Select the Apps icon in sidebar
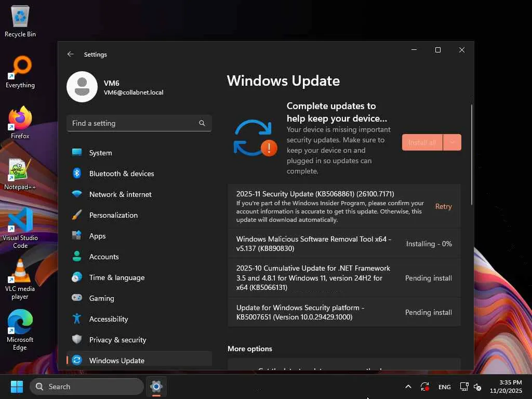 click(77, 235)
